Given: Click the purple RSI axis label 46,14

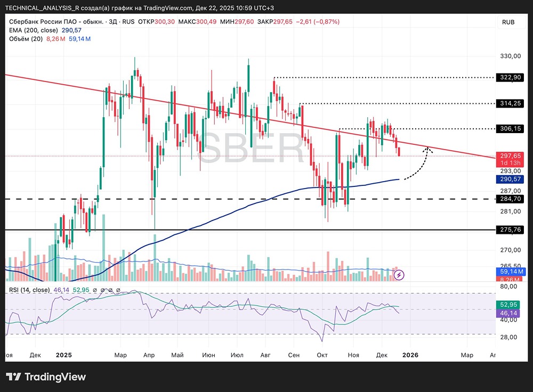Looking at the screenshot, I should (508, 313).
